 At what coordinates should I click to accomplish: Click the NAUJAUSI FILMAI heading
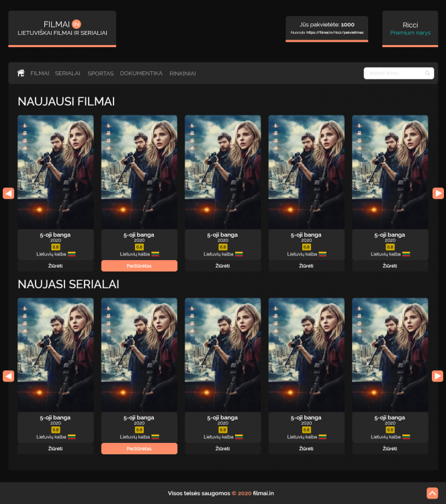coord(66,101)
